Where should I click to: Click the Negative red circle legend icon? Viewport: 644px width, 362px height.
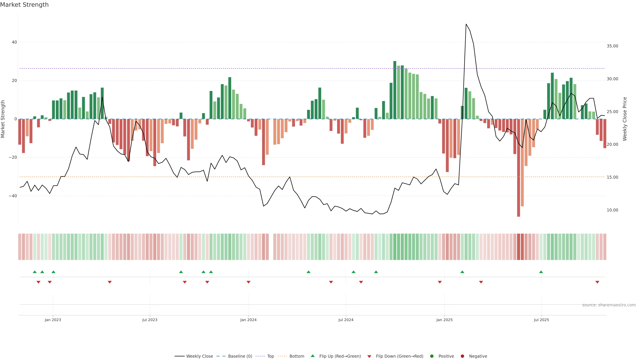pyautogui.click(x=462, y=356)
